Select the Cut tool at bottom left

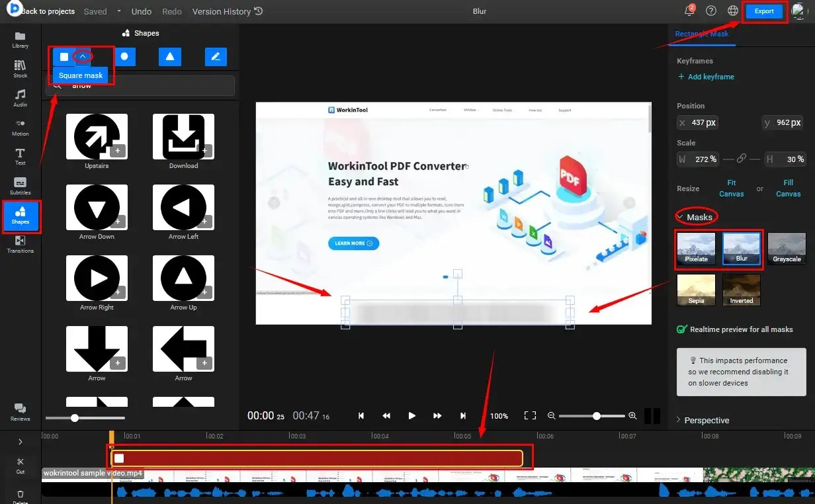[x=20, y=466]
